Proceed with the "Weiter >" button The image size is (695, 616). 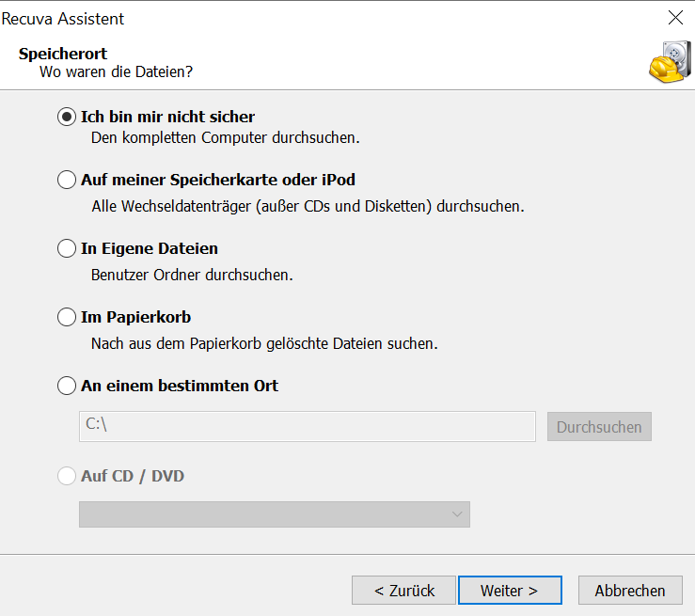click(509, 591)
